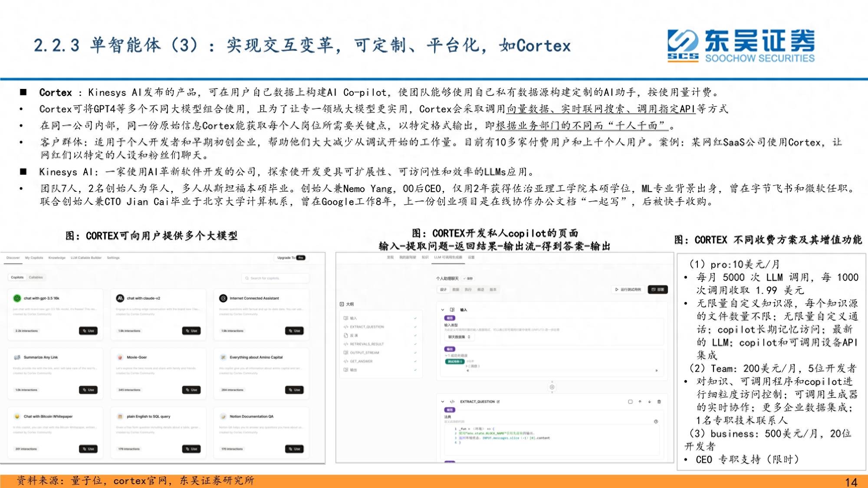Switch to My Copilots tab
This screenshot has height=488, width=868.
click(x=34, y=258)
